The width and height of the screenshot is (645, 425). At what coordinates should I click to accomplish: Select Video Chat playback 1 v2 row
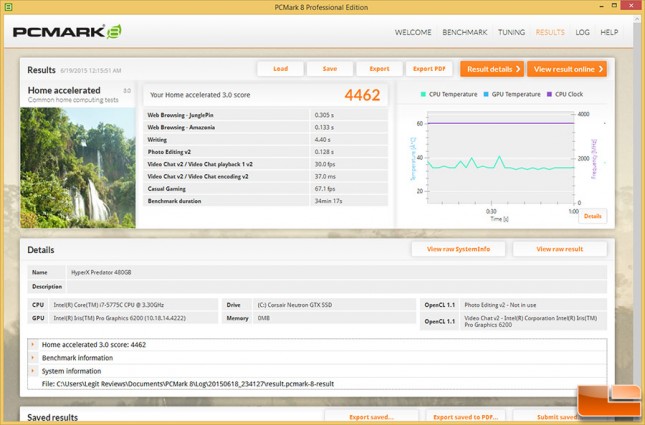[x=265, y=164]
